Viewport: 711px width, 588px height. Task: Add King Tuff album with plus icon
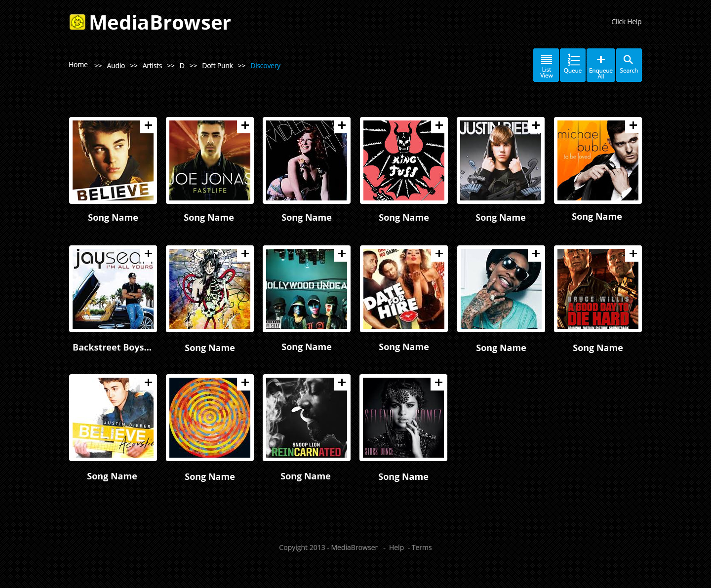[x=439, y=125]
